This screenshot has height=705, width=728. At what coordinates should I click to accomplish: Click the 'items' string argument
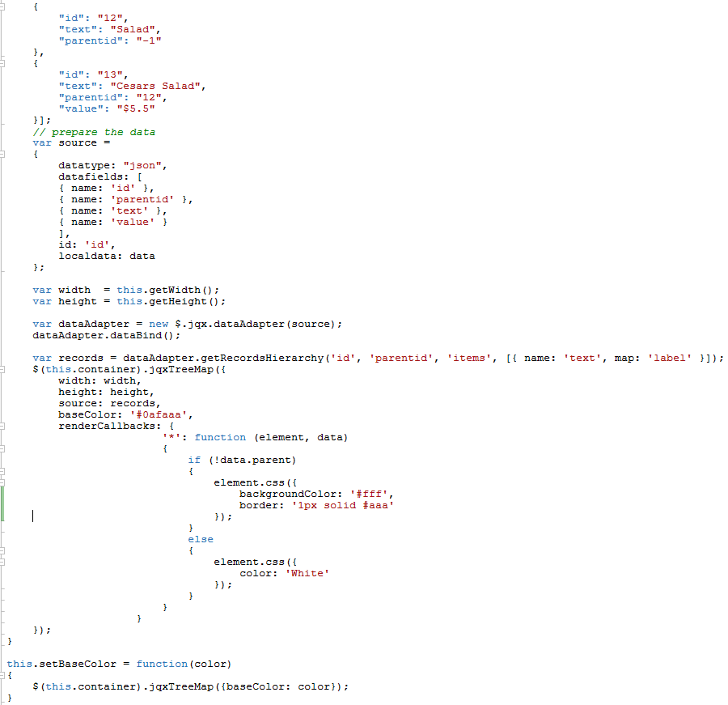pos(469,358)
